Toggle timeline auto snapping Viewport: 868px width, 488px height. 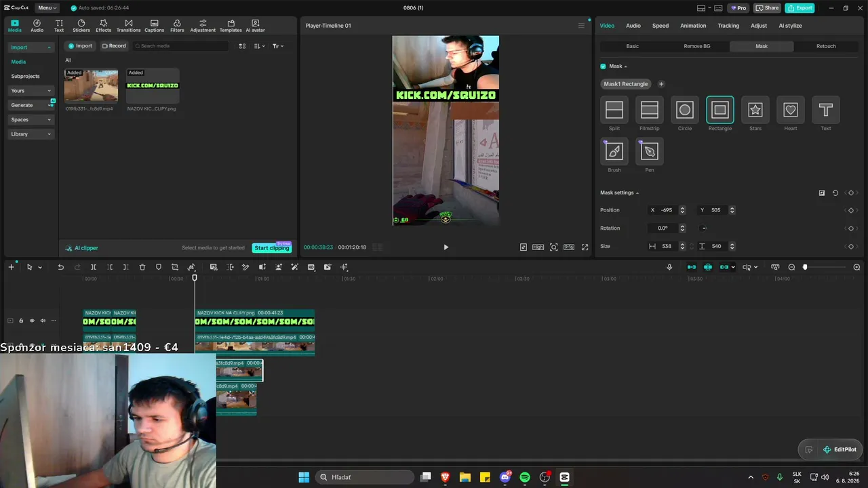tap(708, 267)
